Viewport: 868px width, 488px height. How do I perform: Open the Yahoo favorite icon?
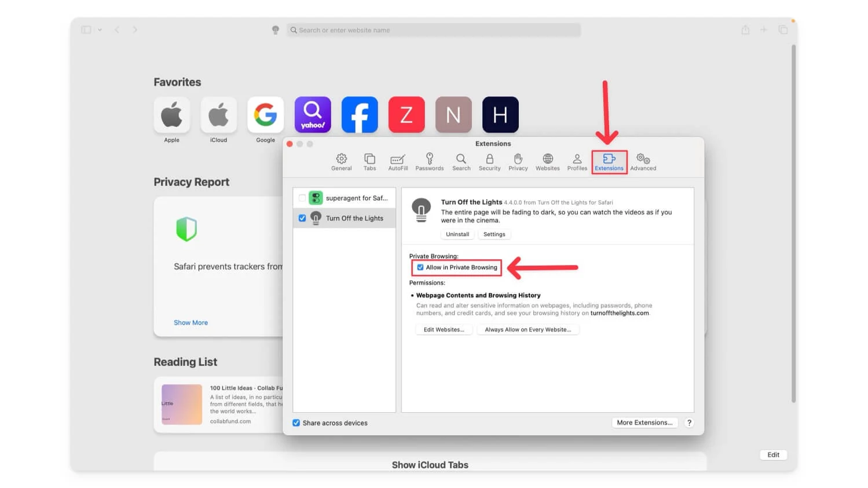point(313,115)
